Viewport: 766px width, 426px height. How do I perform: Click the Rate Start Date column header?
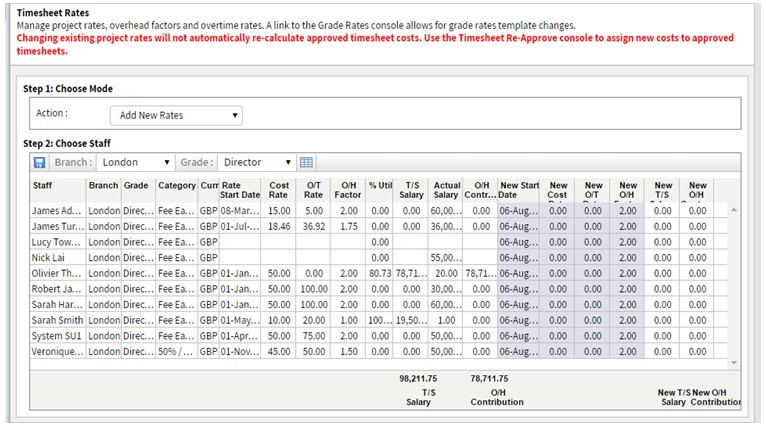(x=240, y=190)
